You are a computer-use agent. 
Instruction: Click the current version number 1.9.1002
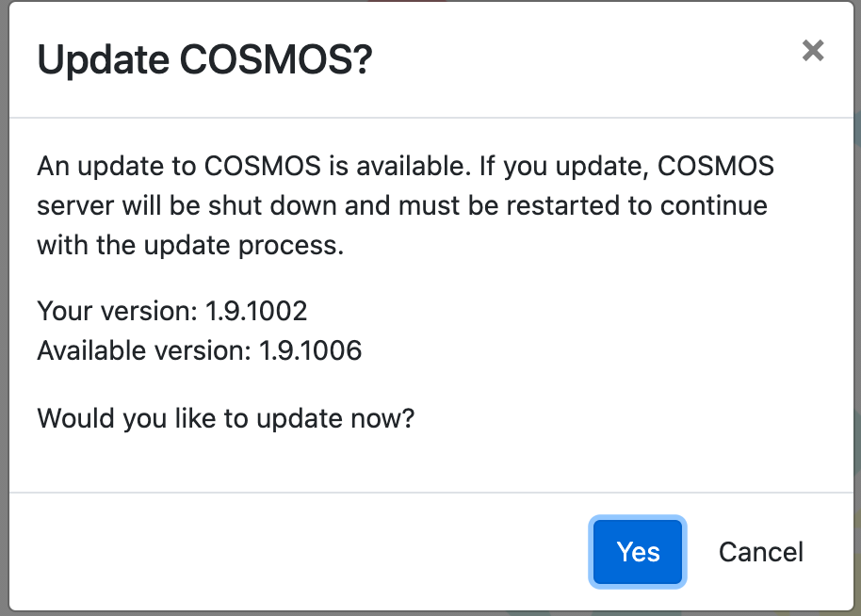click(x=256, y=311)
